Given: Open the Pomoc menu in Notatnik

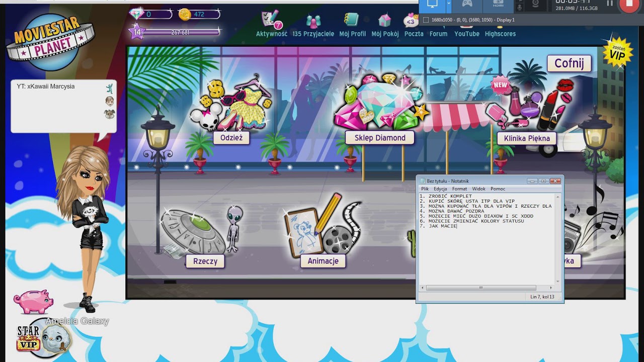Looking at the screenshot, I should coord(498,189).
